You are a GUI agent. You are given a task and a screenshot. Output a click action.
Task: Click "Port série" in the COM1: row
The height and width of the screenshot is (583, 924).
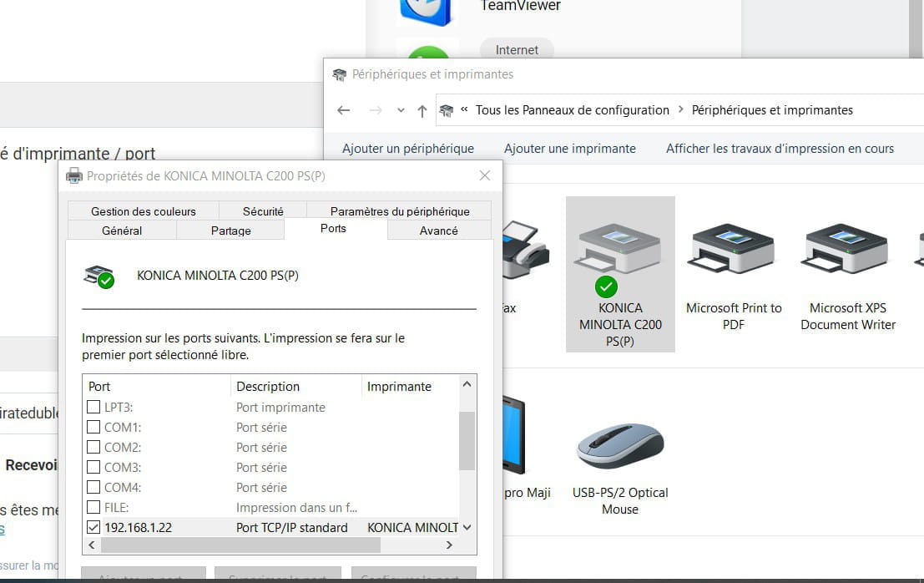tap(261, 428)
